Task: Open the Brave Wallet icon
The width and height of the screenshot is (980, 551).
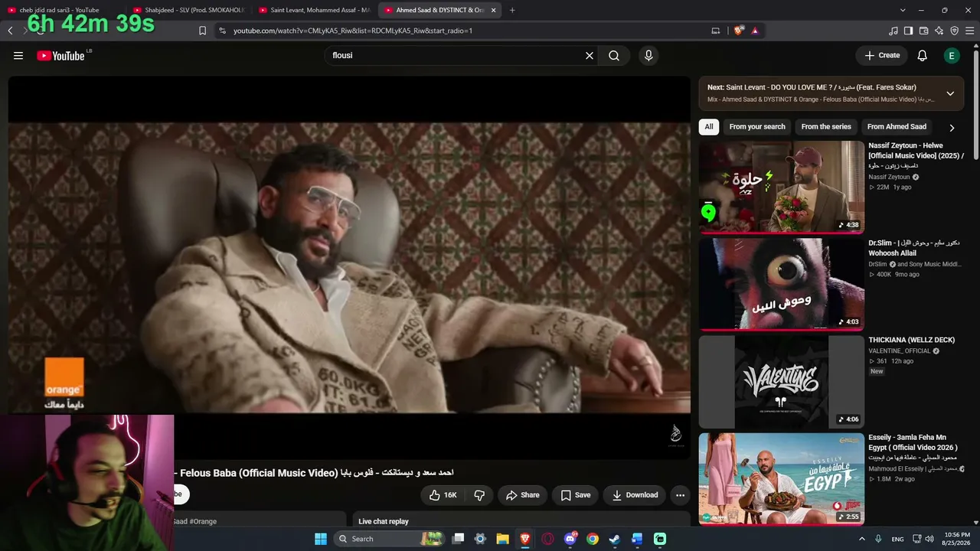Action: tap(923, 31)
